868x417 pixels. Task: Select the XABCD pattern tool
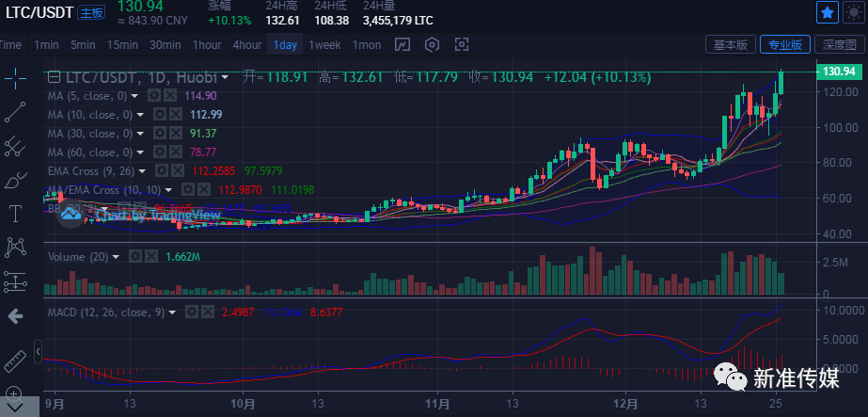(x=15, y=247)
